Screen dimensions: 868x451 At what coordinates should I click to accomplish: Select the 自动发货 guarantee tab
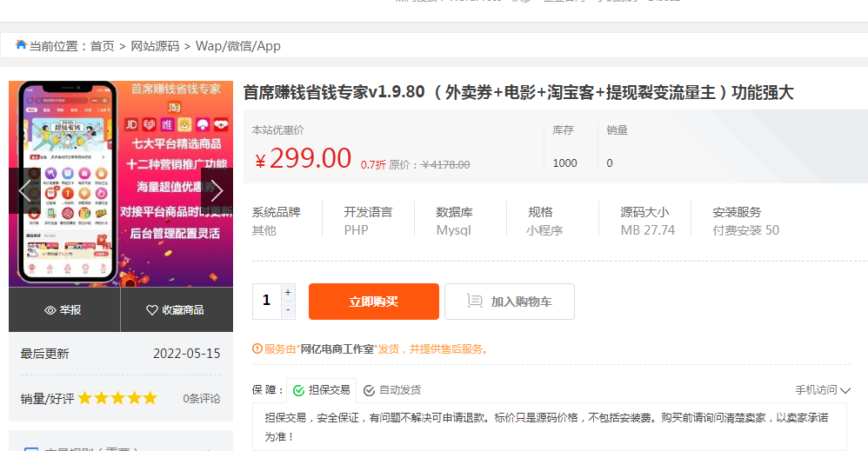click(x=391, y=391)
